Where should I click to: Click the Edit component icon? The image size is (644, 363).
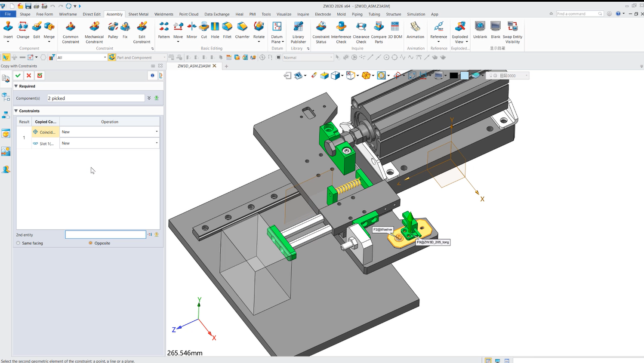[x=37, y=28]
